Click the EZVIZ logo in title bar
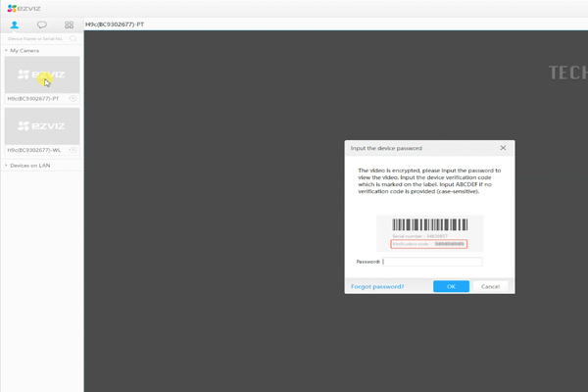Image resolution: width=588 pixels, height=392 pixels. point(22,6)
